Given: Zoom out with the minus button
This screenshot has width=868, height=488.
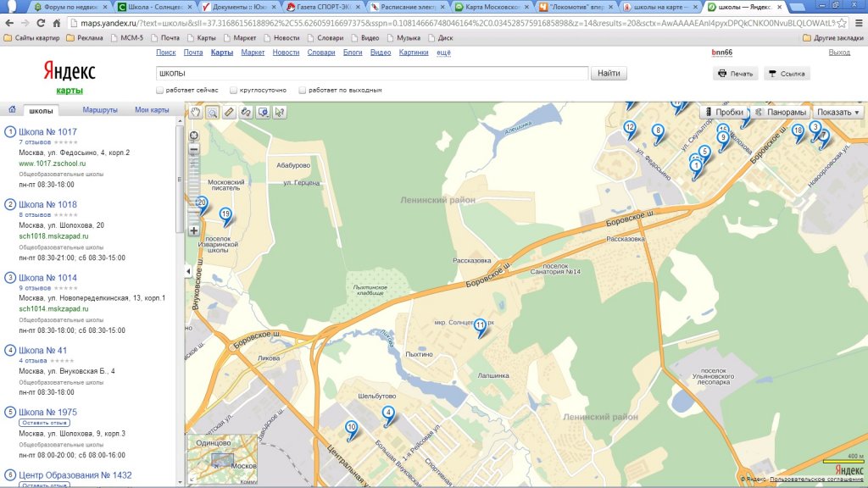Looking at the screenshot, I should pos(194,149).
